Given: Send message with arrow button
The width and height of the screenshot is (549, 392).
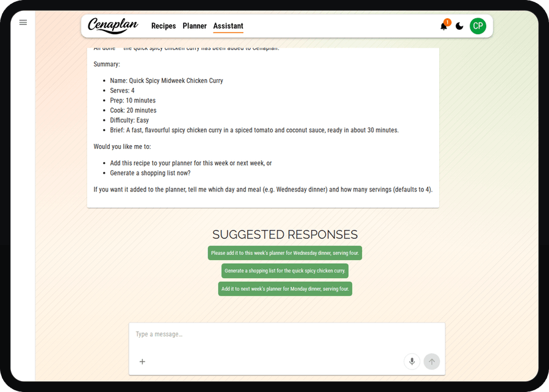Looking at the screenshot, I should 432,362.
